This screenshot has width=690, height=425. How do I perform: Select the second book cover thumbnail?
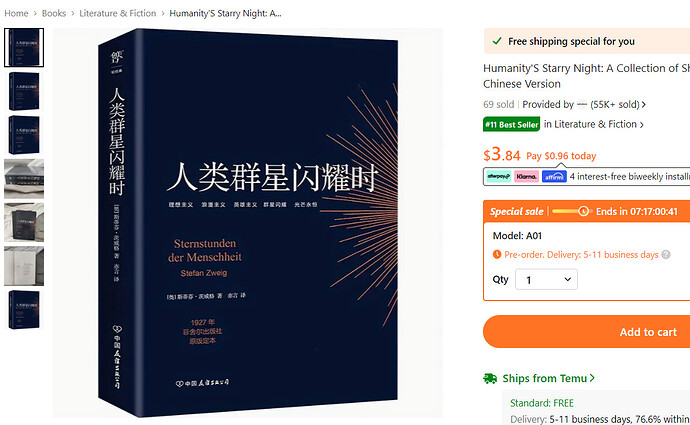(x=24, y=91)
